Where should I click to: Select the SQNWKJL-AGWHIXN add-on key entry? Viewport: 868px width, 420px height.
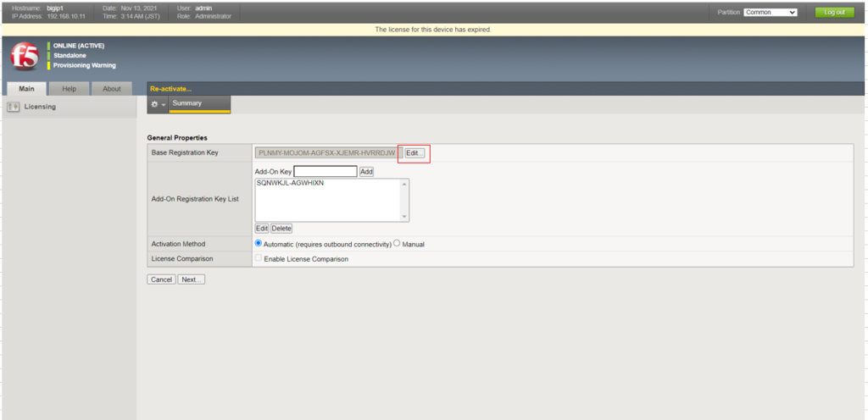pos(290,183)
